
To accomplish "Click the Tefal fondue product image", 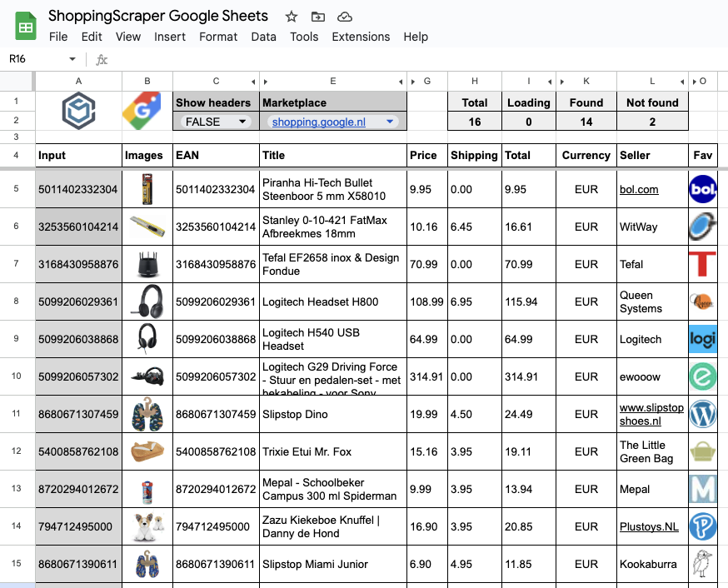I will pyautogui.click(x=148, y=264).
